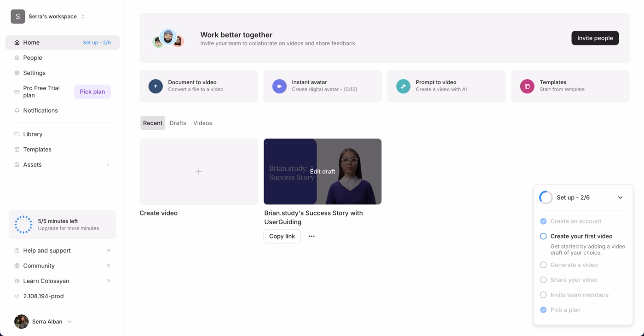Collapse the Set up checklist panel
The width and height of the screenshot is (644, 336).
(x=620, y=197)
